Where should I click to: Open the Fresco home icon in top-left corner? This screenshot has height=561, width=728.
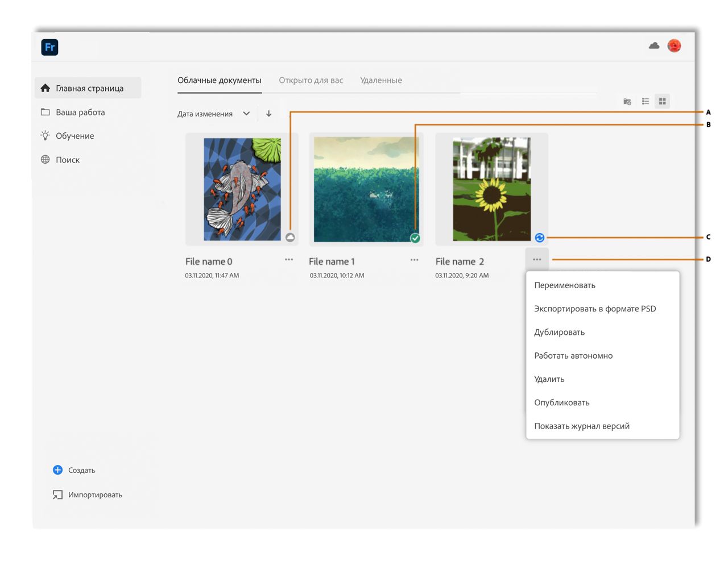pos(49,47)
